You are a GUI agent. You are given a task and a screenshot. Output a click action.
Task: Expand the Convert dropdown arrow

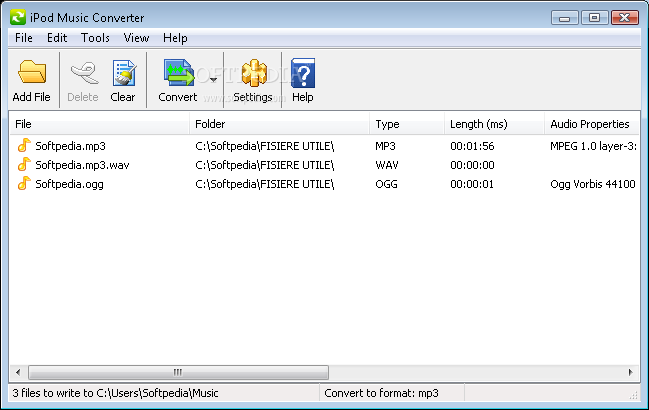[x=213, y=80]
